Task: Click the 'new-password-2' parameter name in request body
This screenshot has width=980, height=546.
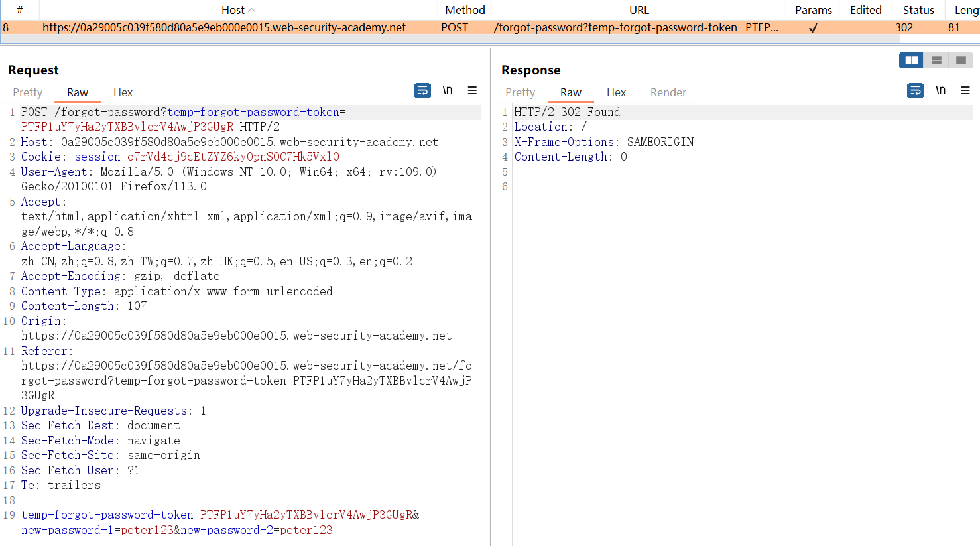Action: [227, 530]
